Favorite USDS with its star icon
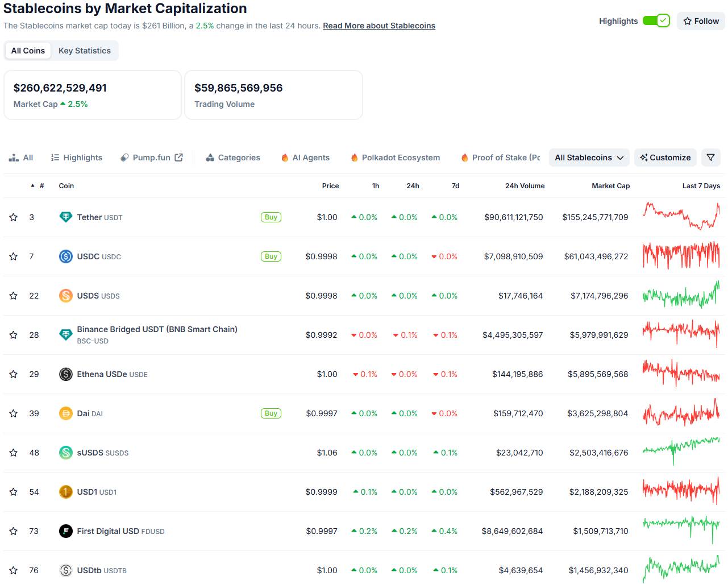This screenshot has height=584, width=728. click(x=13, y=296)
